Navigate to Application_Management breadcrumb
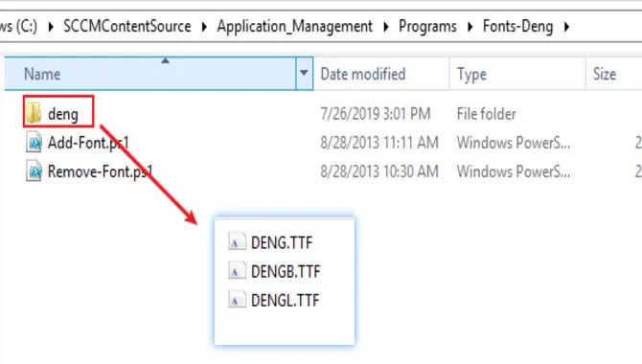The height and width of the screenshot is (364, 642). pos(295,27)
